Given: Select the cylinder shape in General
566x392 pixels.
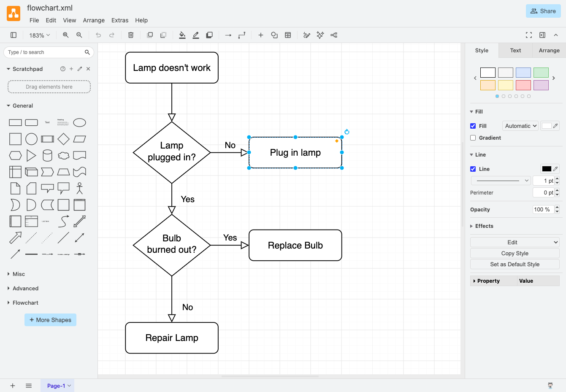Looking at the screenshot, I should coord(47,155).
